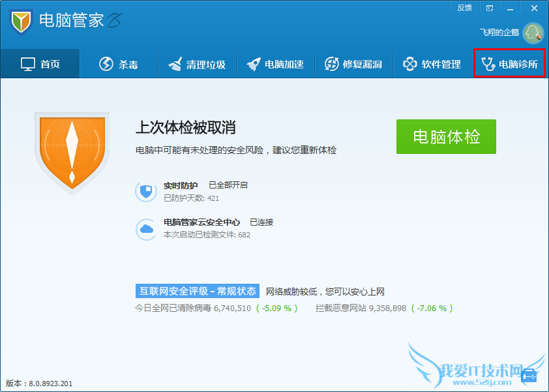549x392 pixels.
Task: Click the user avatar picture
Action: [533, 33]
